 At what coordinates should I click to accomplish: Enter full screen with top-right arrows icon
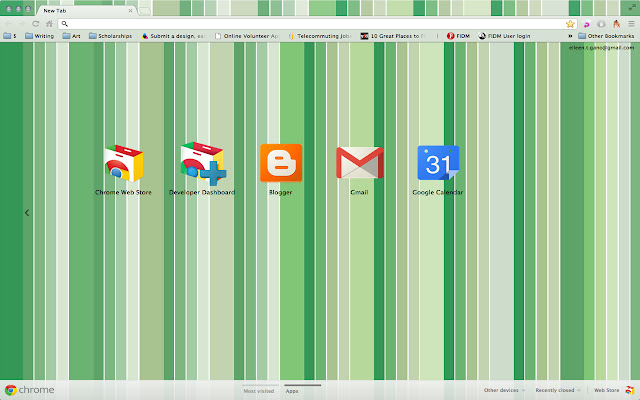coord(633,7)
